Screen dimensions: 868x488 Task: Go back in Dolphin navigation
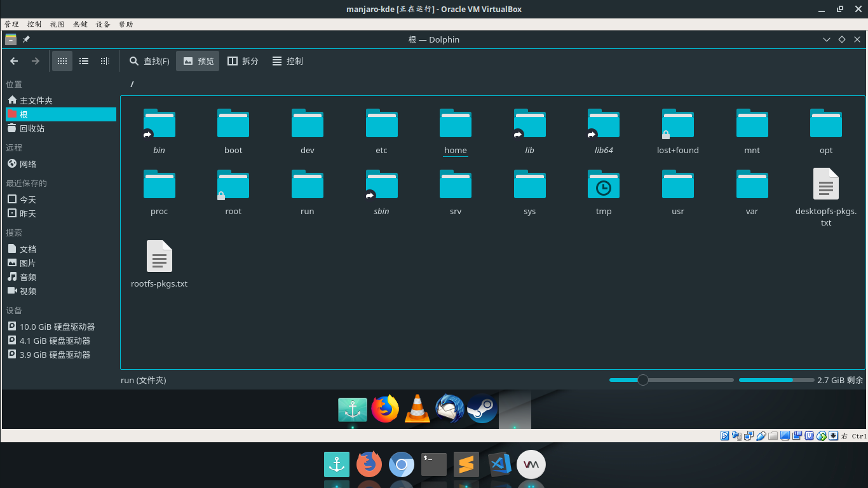(x=14, y=61)
